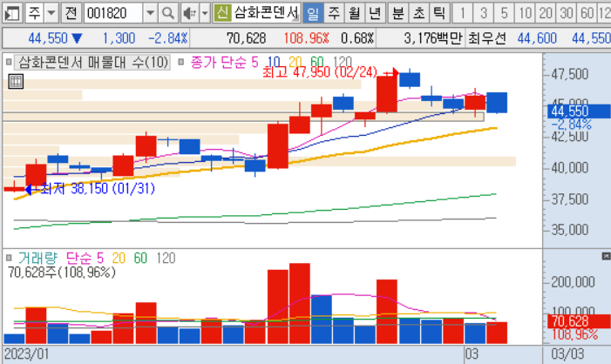
Task: Choose the 10 interval button
Action: tap(525, 13)
